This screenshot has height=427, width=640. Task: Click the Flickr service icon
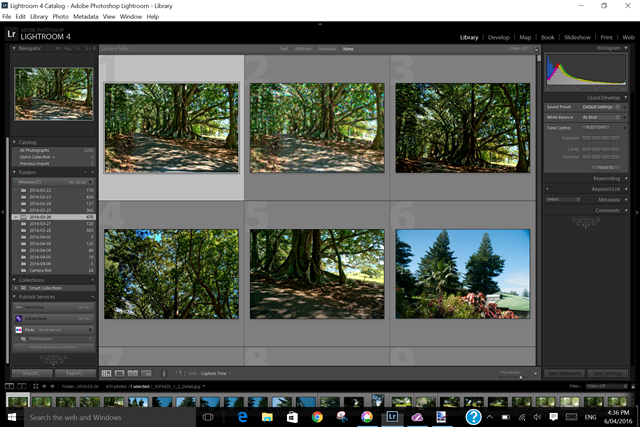point(19,330)
